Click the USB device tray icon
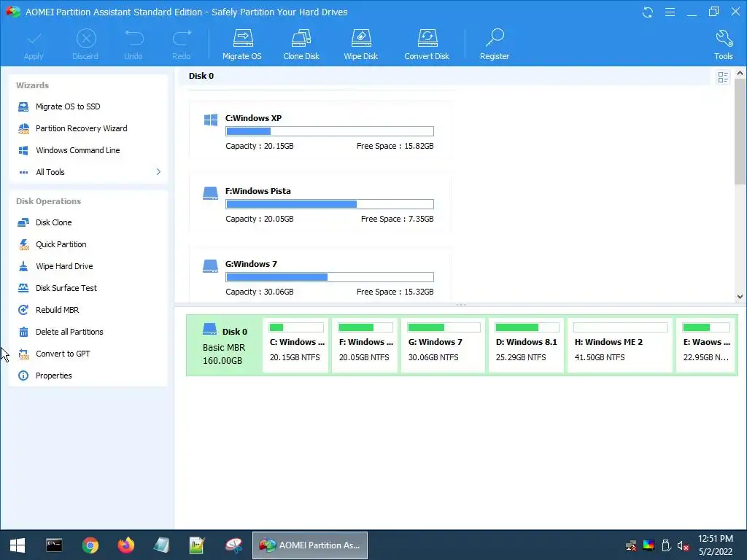Viewport: 747px width, 560px height. [x=666, y=545]
